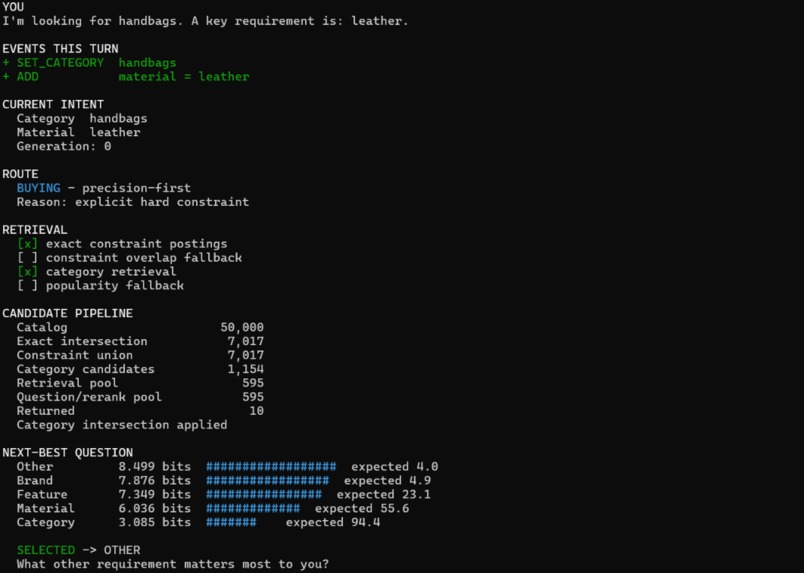Click the 'Generation: 0' line

pos(64,146)
